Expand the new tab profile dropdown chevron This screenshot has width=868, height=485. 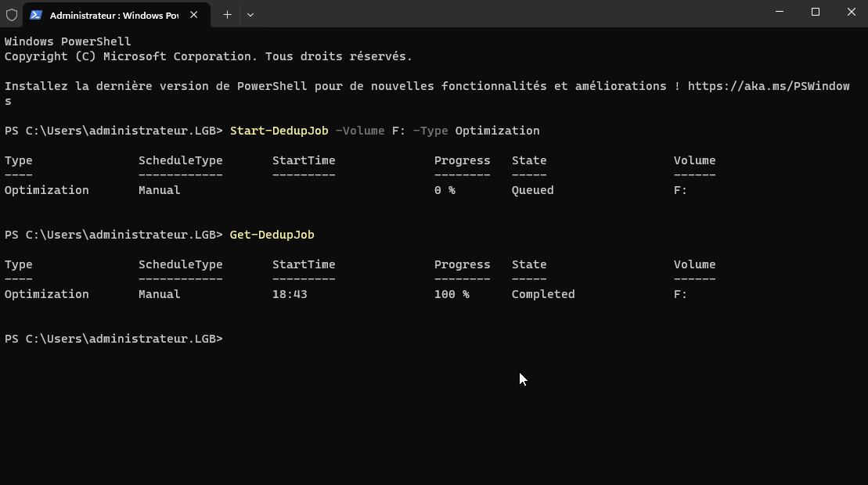(x=250, y=15)
